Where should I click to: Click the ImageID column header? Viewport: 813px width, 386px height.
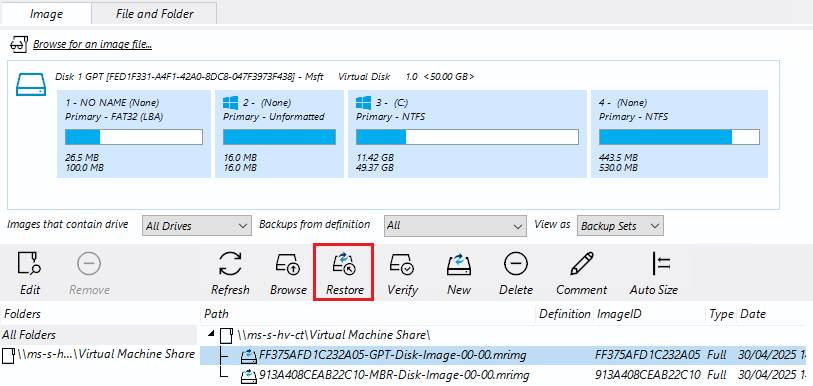pos(649,314)
